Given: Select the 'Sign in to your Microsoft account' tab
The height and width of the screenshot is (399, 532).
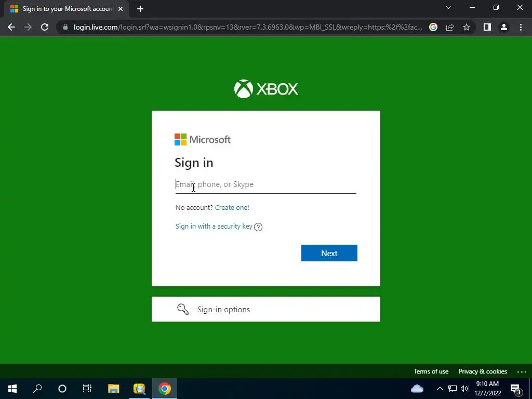Looking at the screenshot, I should click(x=66, y=9).
